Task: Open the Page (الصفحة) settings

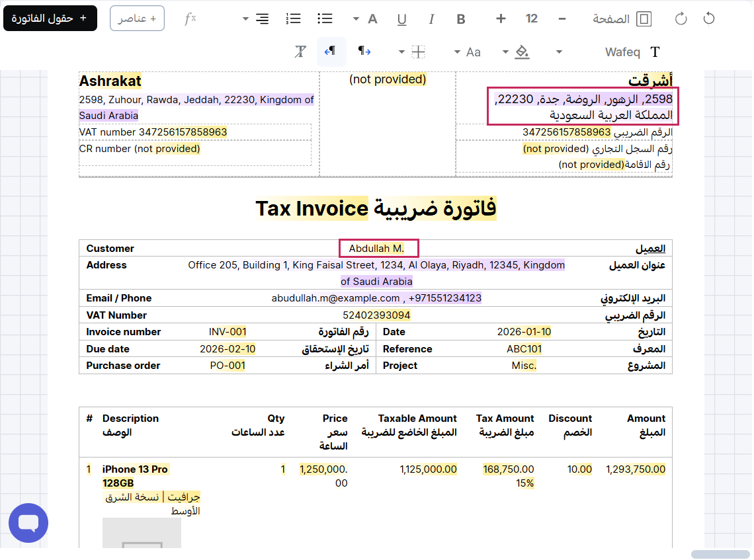Action: [622, 19]
